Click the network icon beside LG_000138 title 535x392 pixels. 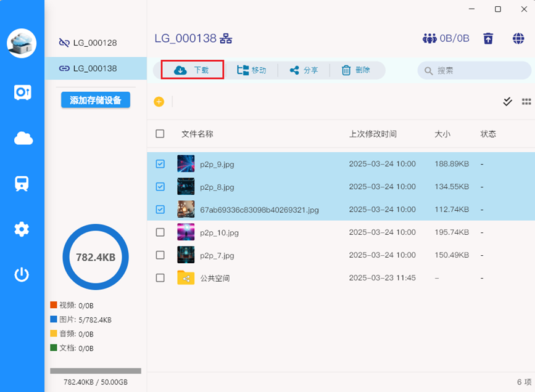click(x=226, y=38)
